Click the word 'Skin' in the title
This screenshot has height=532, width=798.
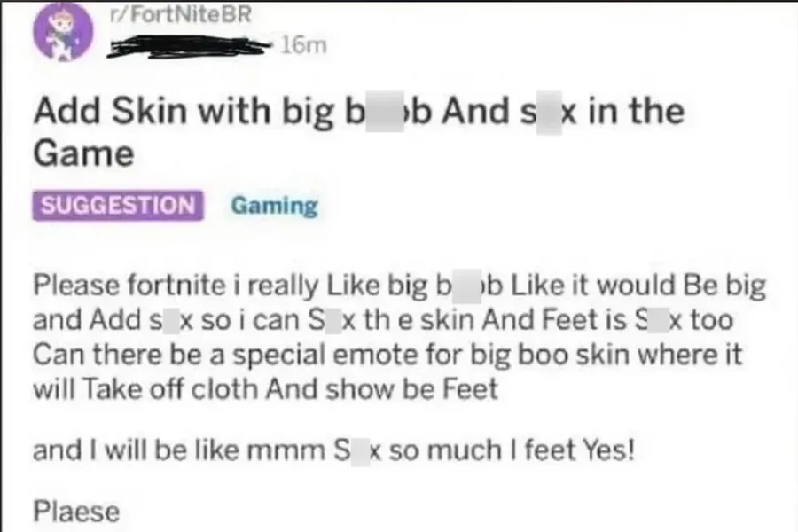point(149,111)
